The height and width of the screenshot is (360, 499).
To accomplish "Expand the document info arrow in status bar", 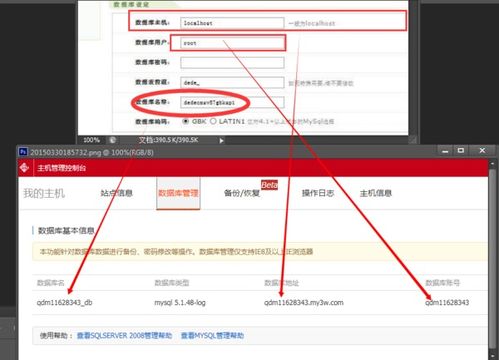I will click(x=221, y=141).
